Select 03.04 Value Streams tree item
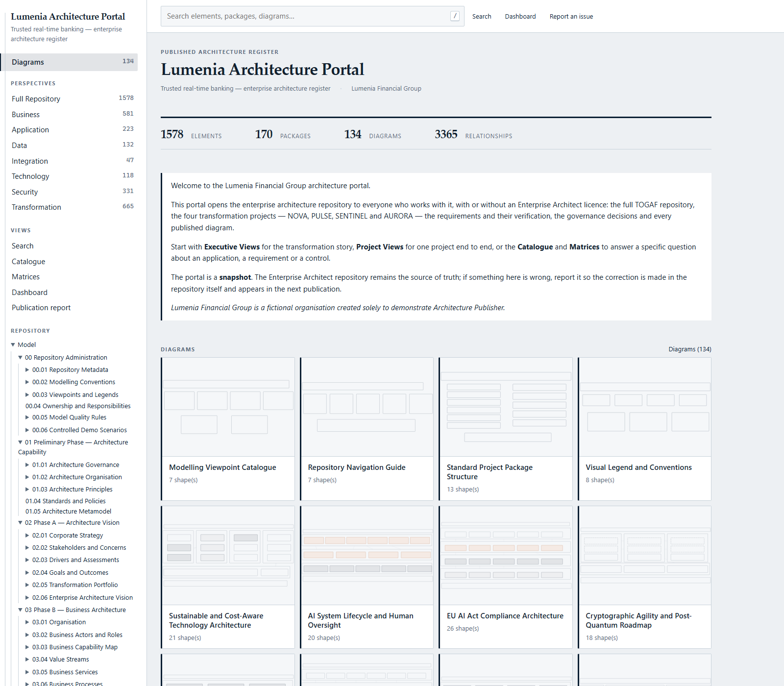 61,659
